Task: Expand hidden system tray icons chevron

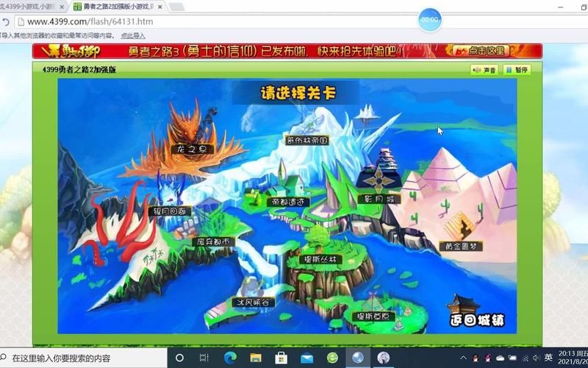Action: tap(464, 358)
